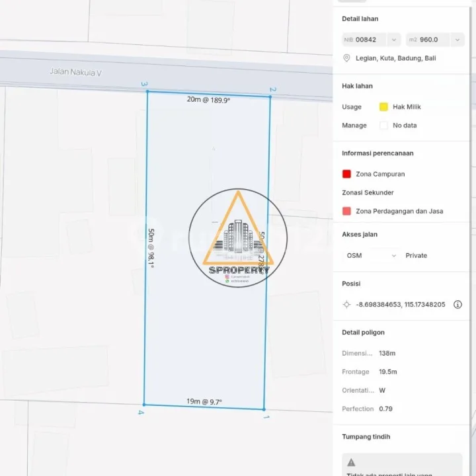Click the Hak Milik label
This screenshot has width=476, height=476.
point(407,107)
